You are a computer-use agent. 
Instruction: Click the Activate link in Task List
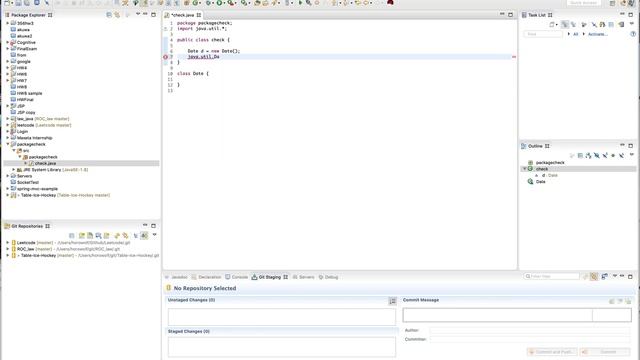pos(598,34)
